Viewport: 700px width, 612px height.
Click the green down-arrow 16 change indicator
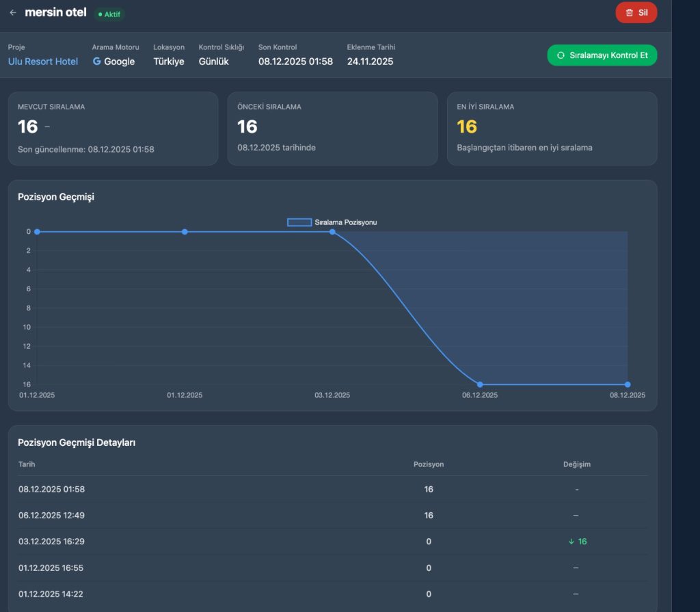(577, 542)
